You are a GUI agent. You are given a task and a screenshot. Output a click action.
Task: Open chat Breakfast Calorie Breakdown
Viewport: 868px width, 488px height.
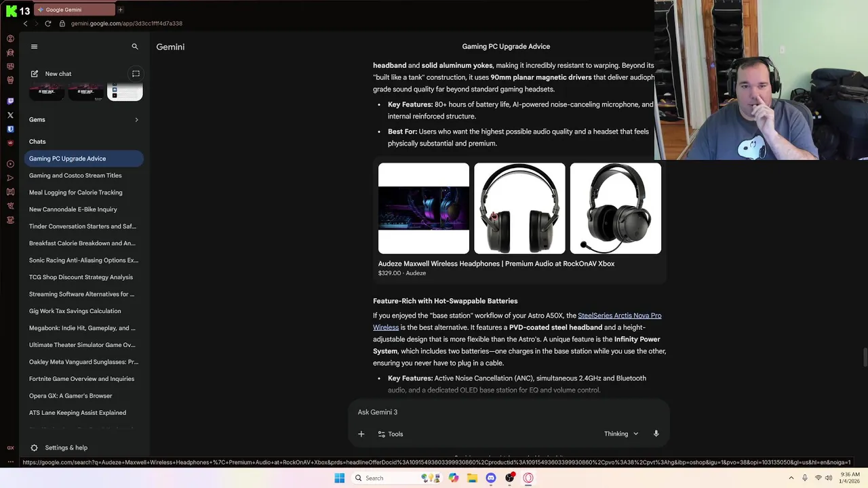[x=83, y=243]
